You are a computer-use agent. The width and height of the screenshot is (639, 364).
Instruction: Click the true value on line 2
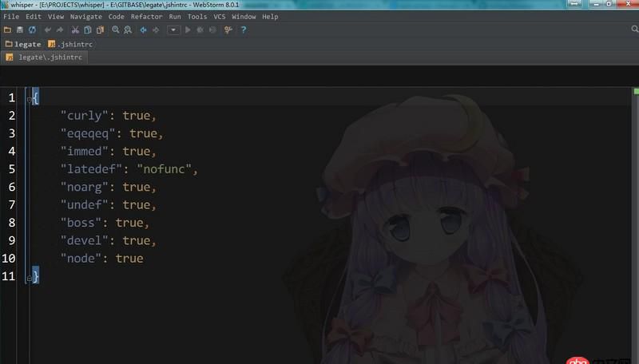[137, 116]
